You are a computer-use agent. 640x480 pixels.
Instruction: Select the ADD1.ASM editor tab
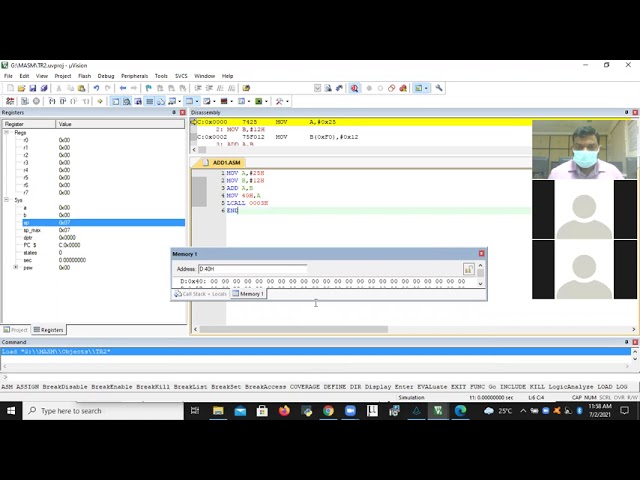click(x=227, y=162)
